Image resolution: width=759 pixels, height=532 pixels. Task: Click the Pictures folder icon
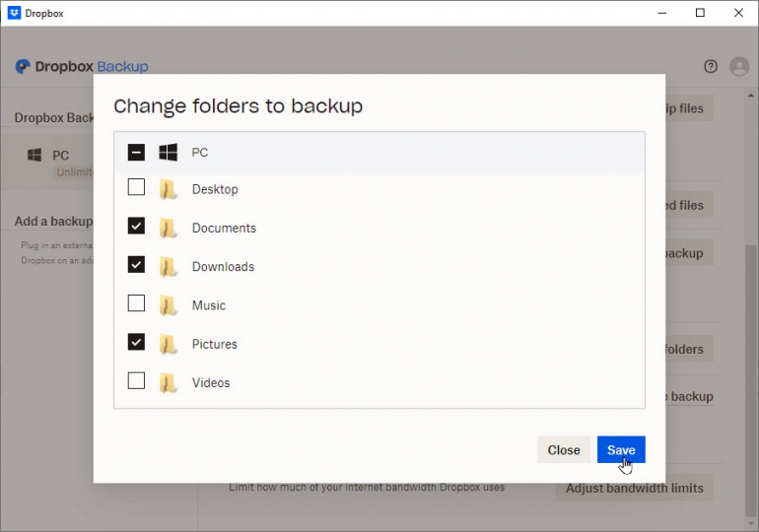point(168,344)
